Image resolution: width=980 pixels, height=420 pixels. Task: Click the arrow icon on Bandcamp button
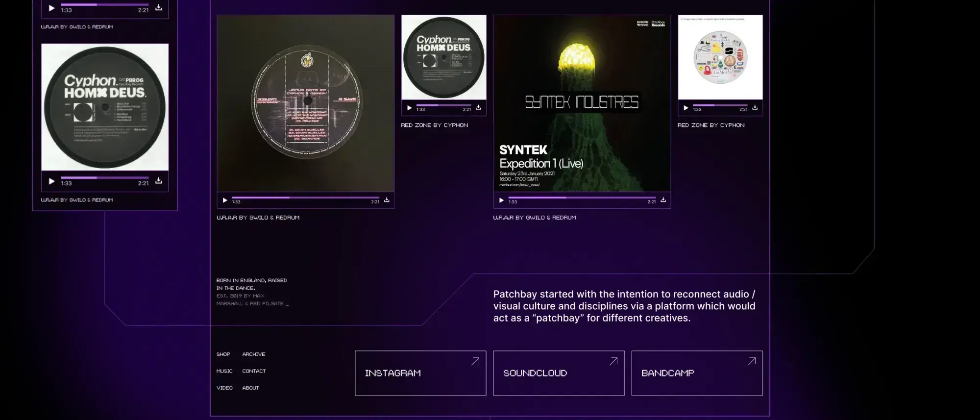tap(752, 361)
